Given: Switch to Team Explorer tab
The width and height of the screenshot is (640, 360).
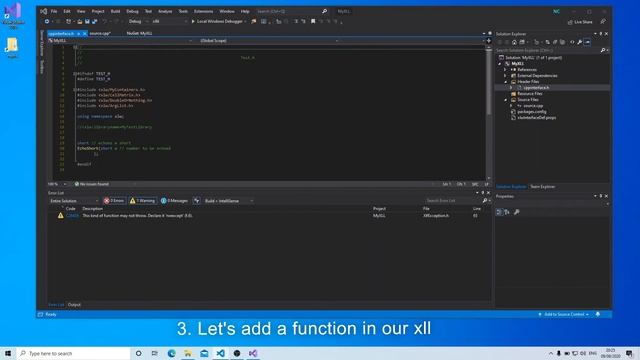Looking at the screenshot, I should (542, 187).
